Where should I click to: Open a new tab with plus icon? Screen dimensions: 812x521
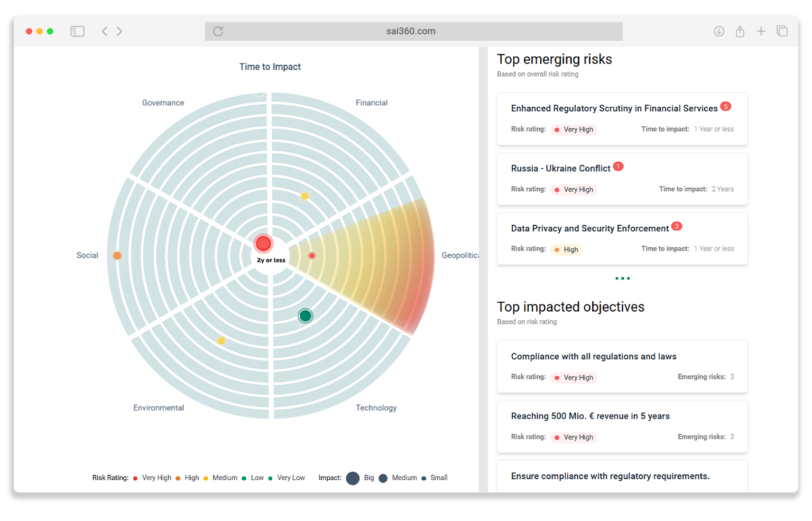[x=761, y=31]
